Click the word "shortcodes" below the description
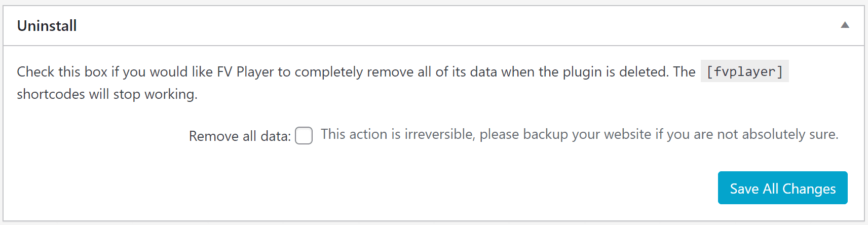Viewport: 868px width, 225px height. (x=51, y=94)
